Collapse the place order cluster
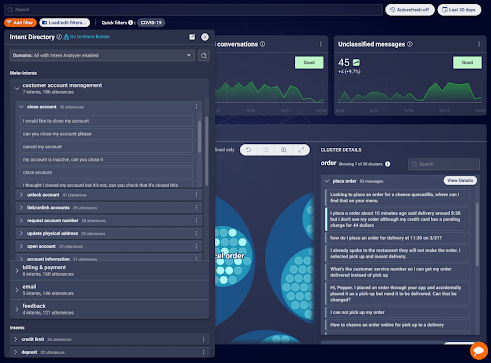Viewport: 491px width, 363px height. point(327,181)
